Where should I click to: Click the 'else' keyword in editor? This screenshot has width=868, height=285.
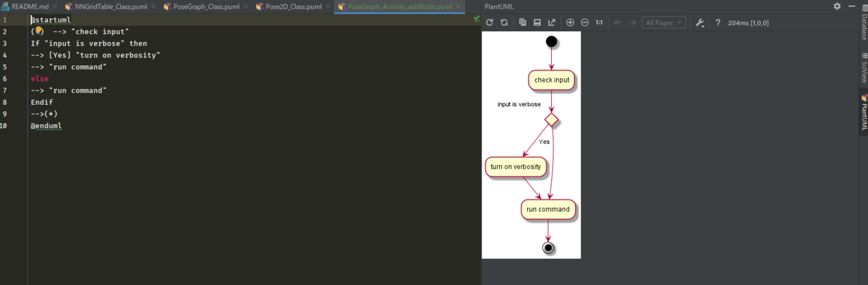pos(39,78)
